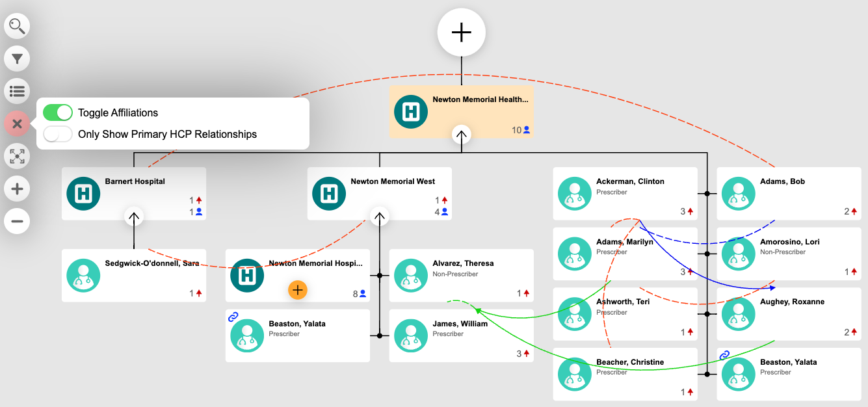Image resolution: width=868 pixels, height=407 pixels.
Task: Collapse Barnert Hospital with arrow button
Action: pos(134,216)
